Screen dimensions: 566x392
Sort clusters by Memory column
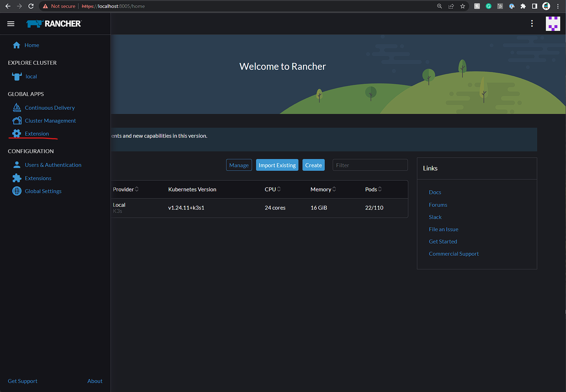click(x=323, y=189)
